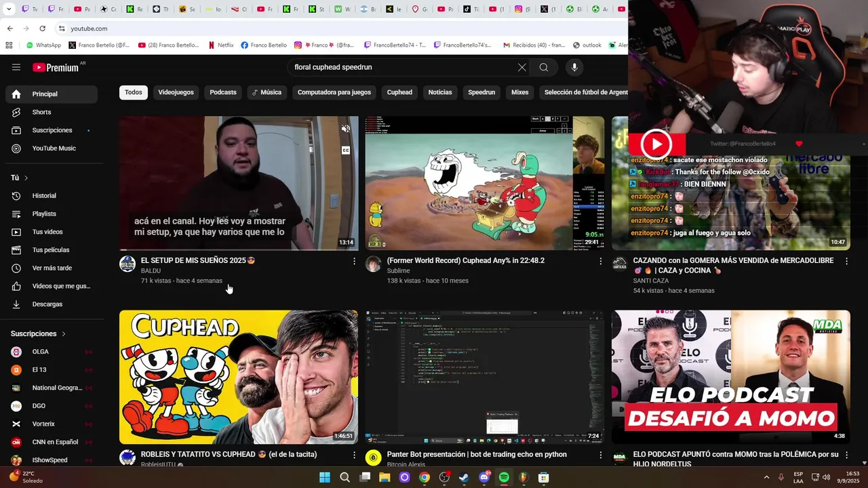Open options menu for ELO PODCAST video
868x488 pixels.
point(846,455)
